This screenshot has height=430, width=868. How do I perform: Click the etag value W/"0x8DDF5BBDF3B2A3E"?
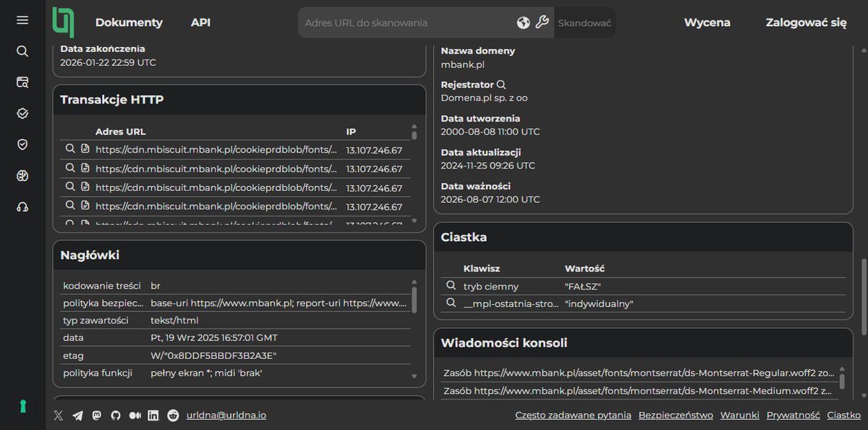coord(213,355)
